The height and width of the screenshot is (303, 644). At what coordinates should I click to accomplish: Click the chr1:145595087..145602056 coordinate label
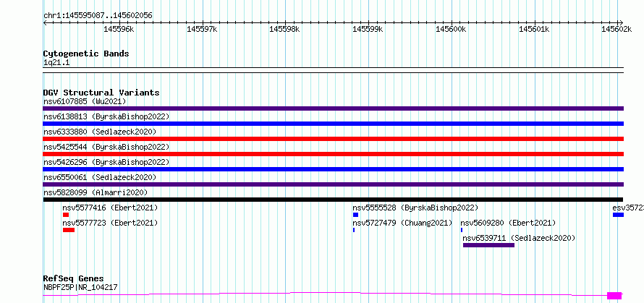click(x=98, y=16)
